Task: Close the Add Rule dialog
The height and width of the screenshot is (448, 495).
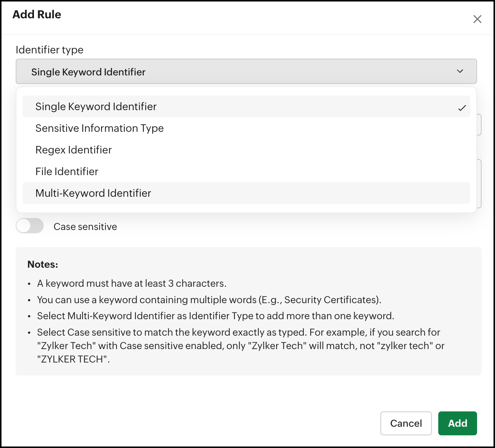Action: pyautogui.click(x=477, y=19)
